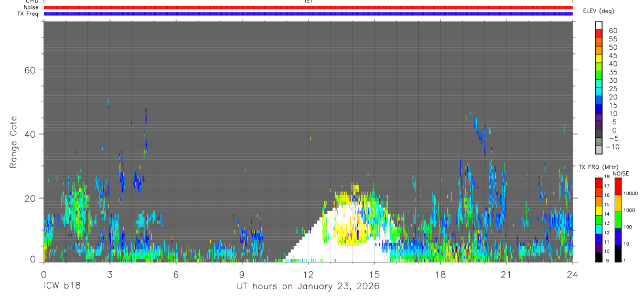This screenshot has width=644, height=297.
Task: Click the '45' ELEV scale value
Action: point(613,56)
